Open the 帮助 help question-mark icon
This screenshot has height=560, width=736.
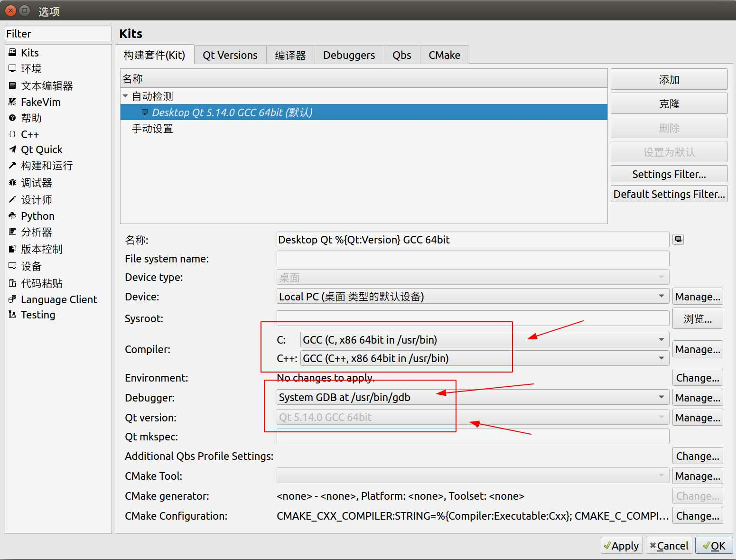(12, 118)
